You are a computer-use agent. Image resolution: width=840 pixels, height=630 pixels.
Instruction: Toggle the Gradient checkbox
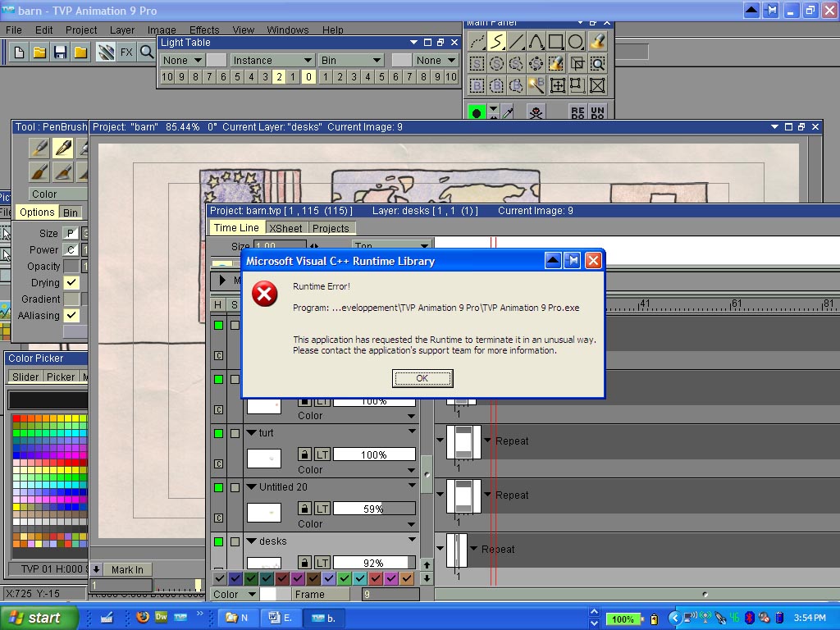click(71, 299)
